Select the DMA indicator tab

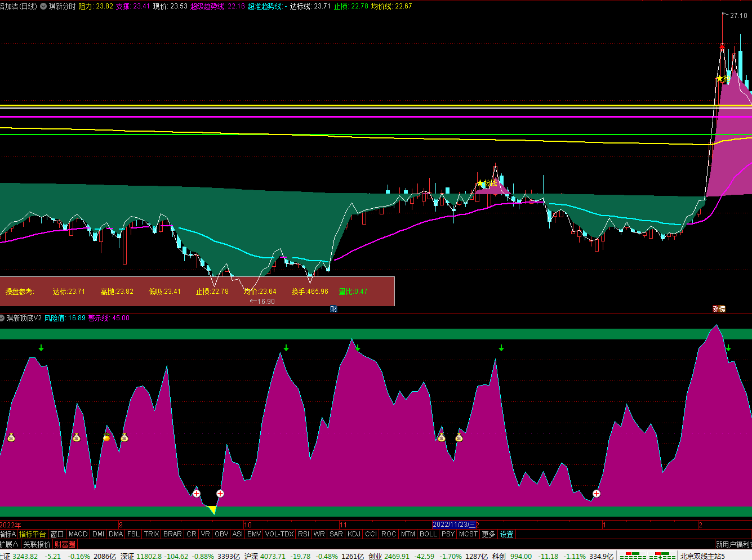[x=116, y=534]
